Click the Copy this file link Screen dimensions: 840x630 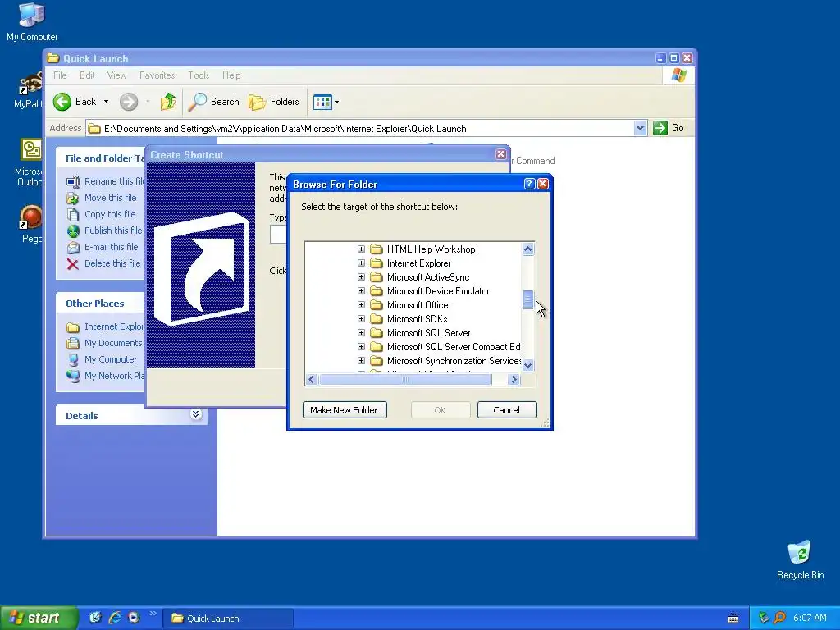110,214
